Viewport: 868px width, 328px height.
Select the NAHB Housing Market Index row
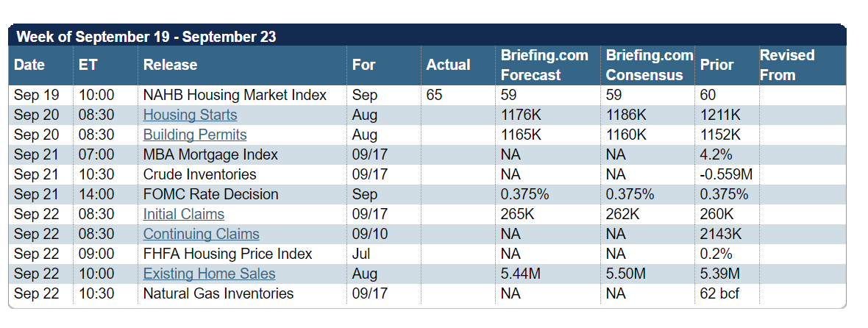pos(235,95)
